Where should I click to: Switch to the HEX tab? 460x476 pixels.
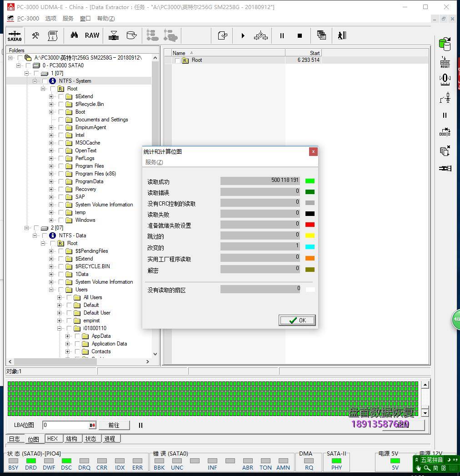point(52,439)
